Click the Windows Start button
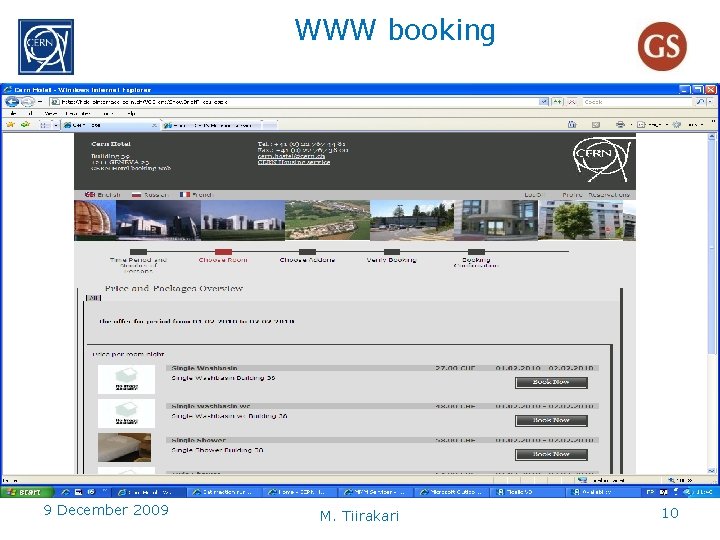 tap(27, 492)
